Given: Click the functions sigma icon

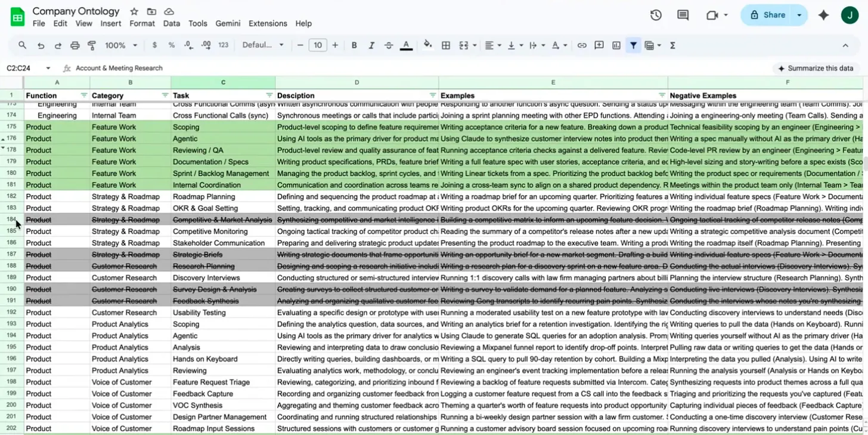Looking at the screenshot, I should click(672, 45).
